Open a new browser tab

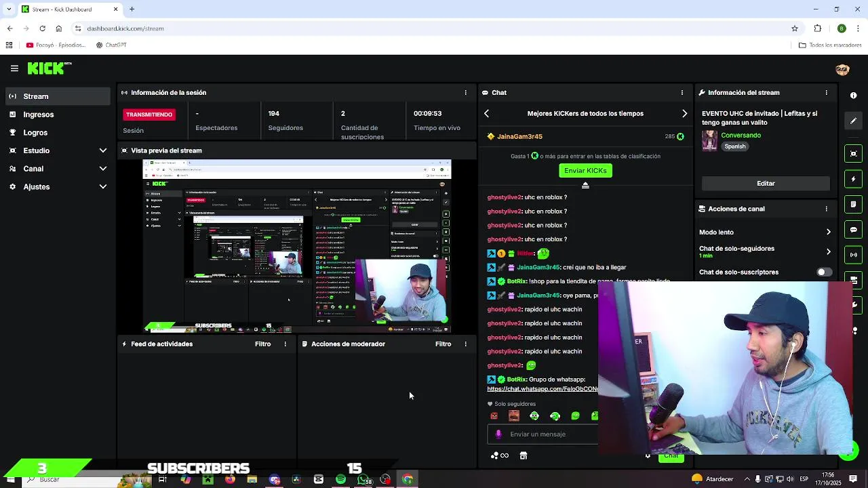(x=132, y=9)
